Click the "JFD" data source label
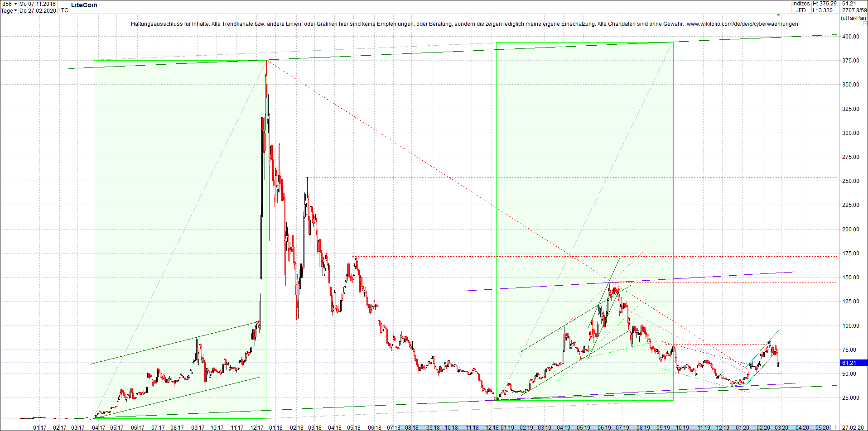The height and width of the screenshot is (431, 868). pos(801,10)
